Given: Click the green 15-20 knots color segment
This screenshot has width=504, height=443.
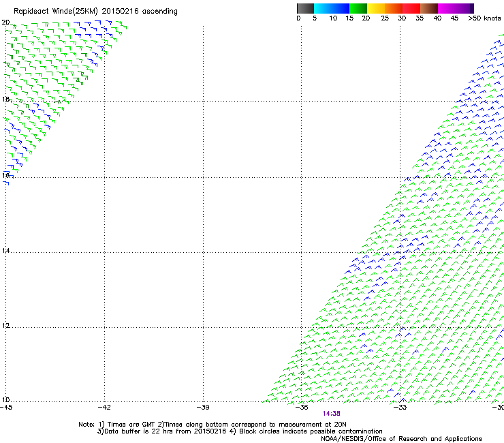Looking at the screenshot, I should [358, 8].
